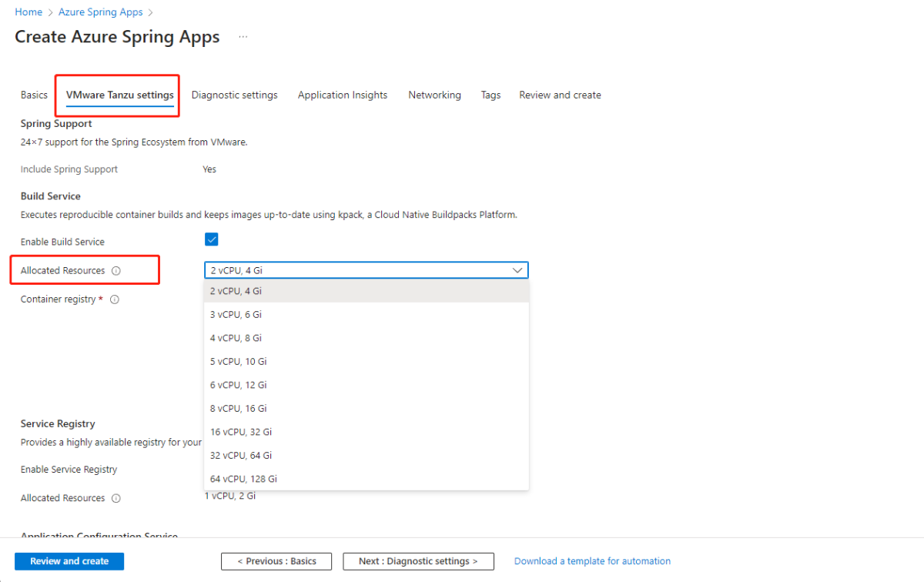Select the VMware Tanzu settings tab

tap(120, 95)
